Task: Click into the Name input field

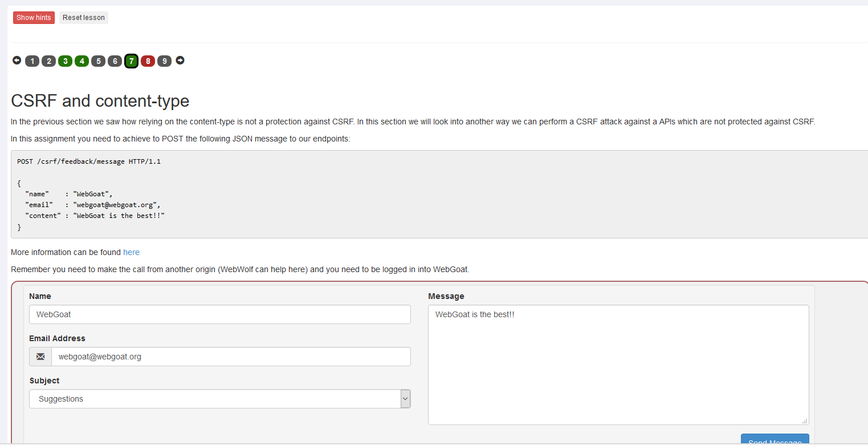Action: (x=220, y=314)
